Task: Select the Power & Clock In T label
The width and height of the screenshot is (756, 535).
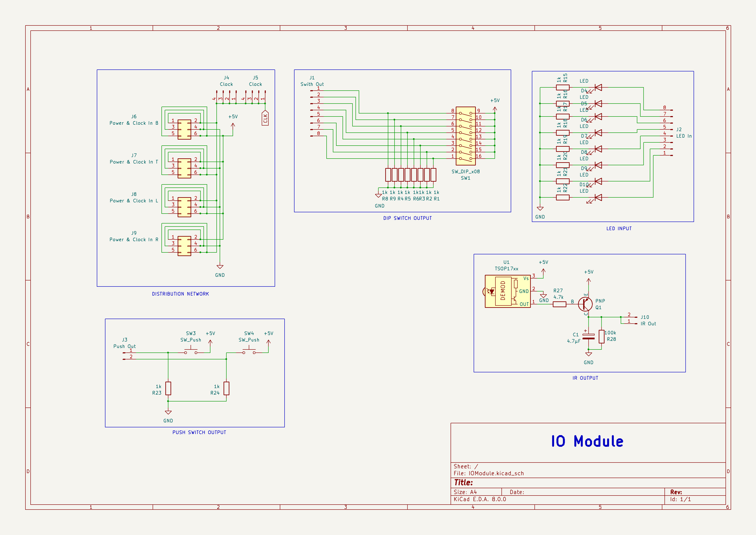Action: click(x=134, y=162)
